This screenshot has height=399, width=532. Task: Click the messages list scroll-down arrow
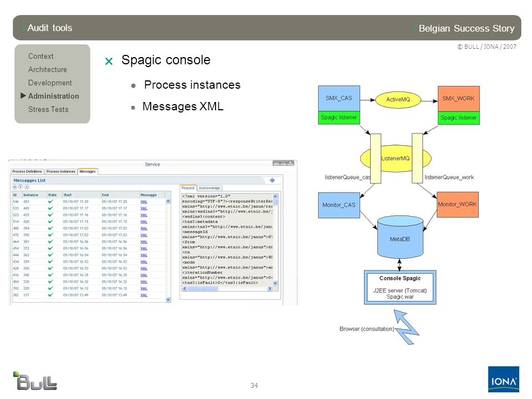click(168, 300)
